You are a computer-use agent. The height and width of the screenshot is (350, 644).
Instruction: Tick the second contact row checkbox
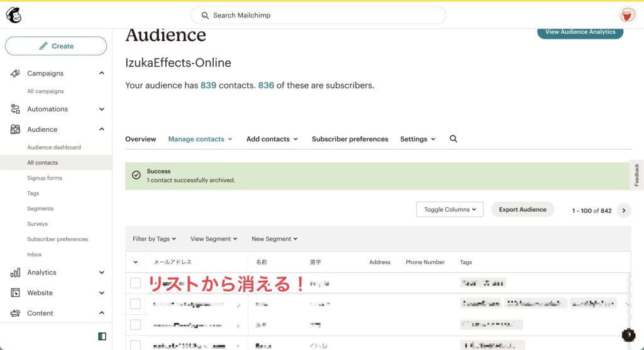(135, 304)
